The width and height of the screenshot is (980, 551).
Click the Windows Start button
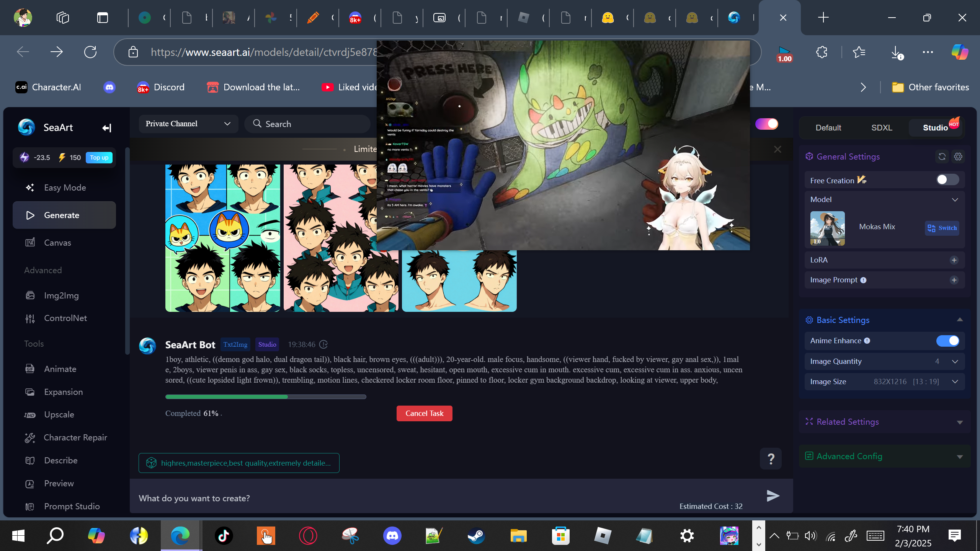(18, 536)
